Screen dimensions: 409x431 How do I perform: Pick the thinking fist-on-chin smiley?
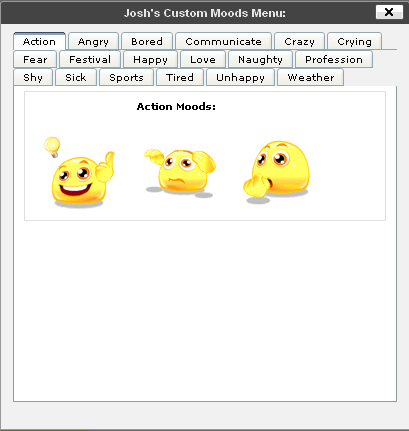coord(276,172)
